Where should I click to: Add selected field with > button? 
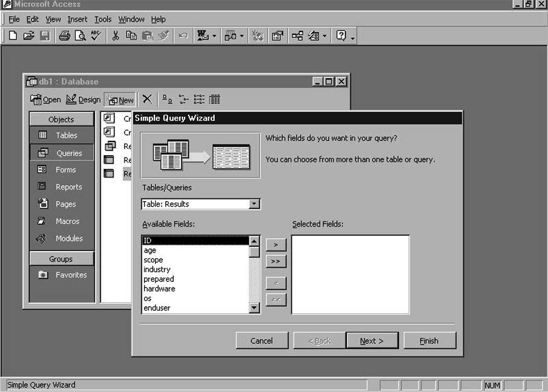(x=276, y=245)
